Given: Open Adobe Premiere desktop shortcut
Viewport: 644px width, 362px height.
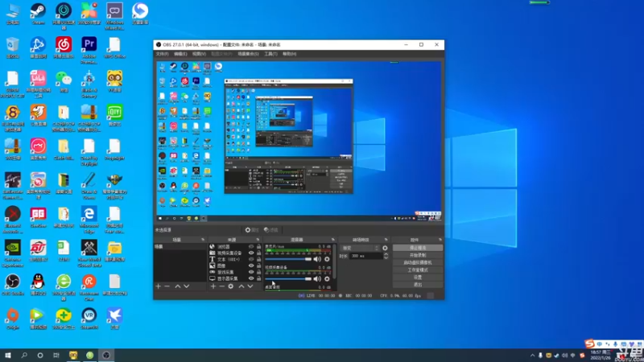Looking at the screenshot, I should 89,50.
